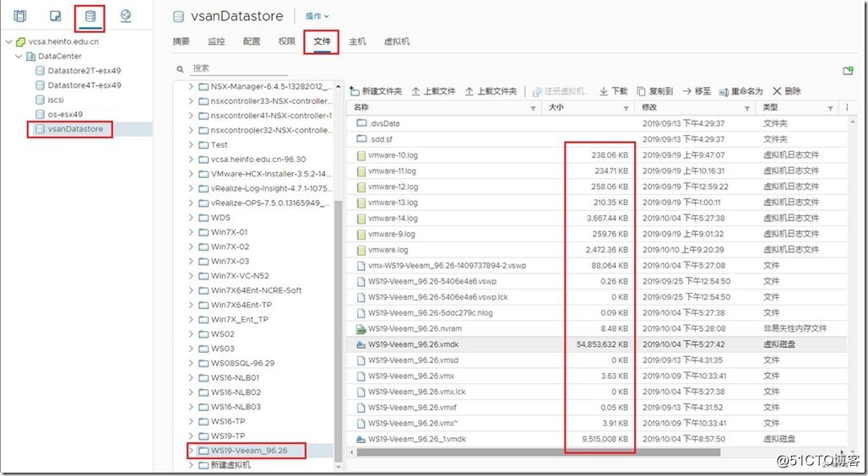This screenshot has height=476, width=868.
Task: Click green icon at top right of file pane
Action: coord(848,71)
